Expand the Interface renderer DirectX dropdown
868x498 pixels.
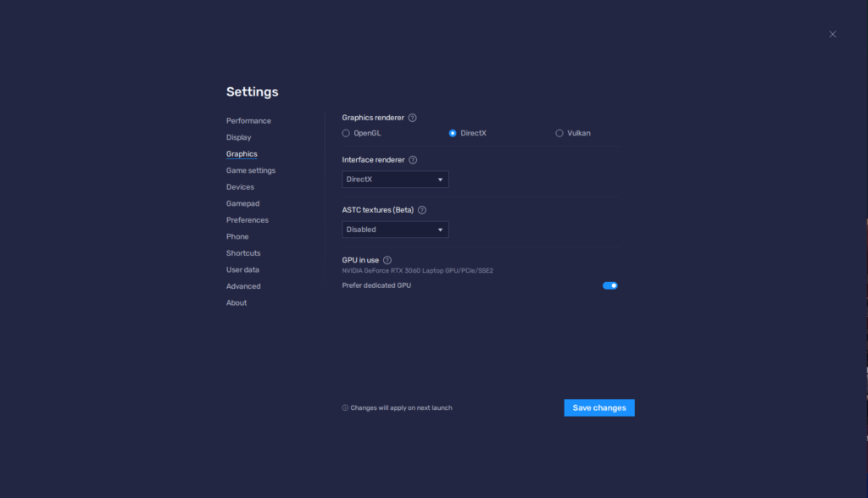pos(395,180)
